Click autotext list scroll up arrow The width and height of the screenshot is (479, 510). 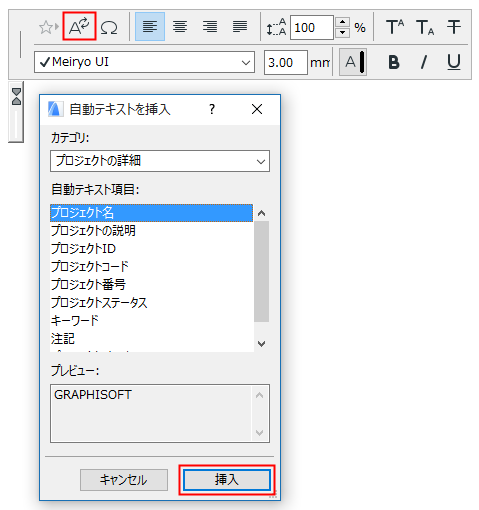(x=262, y=213)
